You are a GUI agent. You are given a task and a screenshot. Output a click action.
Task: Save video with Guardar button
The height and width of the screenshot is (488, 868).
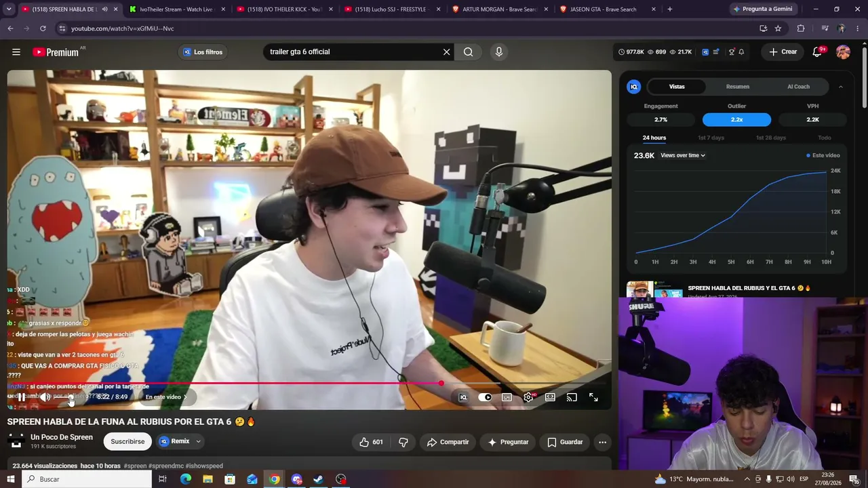565,442
